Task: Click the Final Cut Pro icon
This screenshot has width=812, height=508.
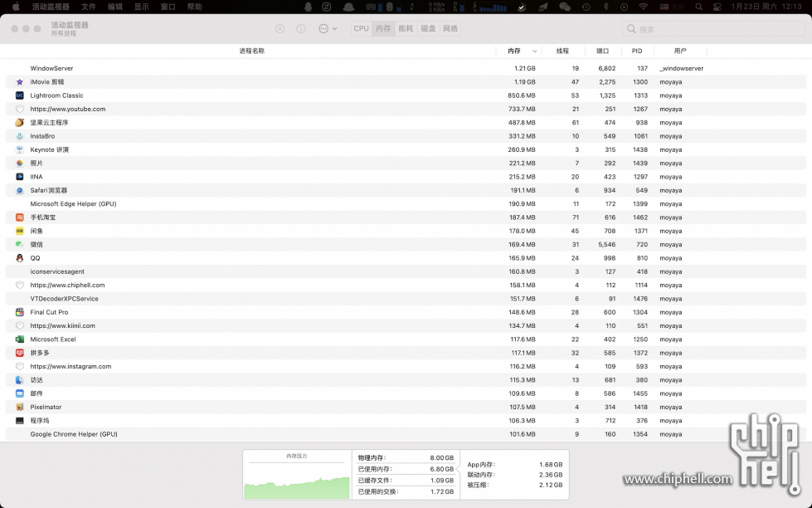Action: pos(20,312)
